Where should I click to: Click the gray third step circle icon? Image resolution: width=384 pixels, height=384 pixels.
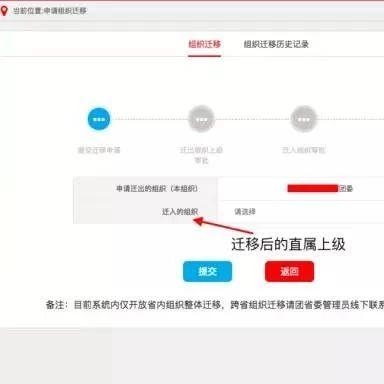click(x=304, y=119)
